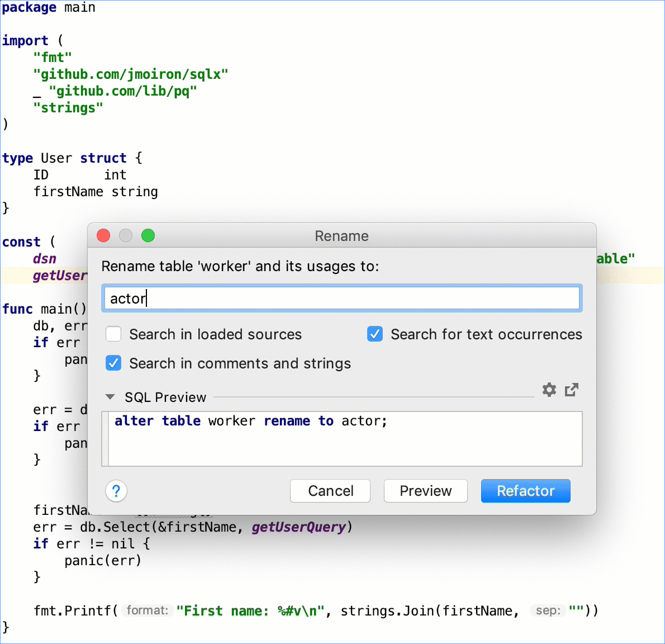Close the Rename dialog with red button
Screen dimensions: 665x644
point(103,235)
